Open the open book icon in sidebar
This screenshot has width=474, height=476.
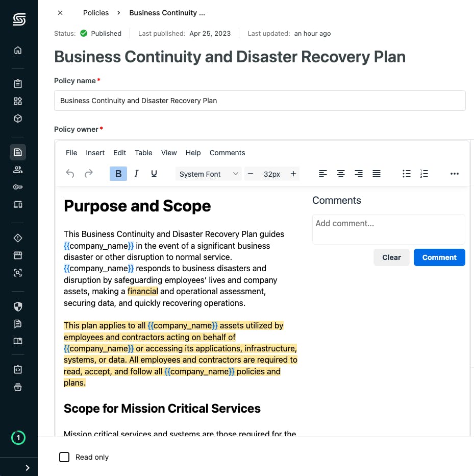click(x=18, y=341)
